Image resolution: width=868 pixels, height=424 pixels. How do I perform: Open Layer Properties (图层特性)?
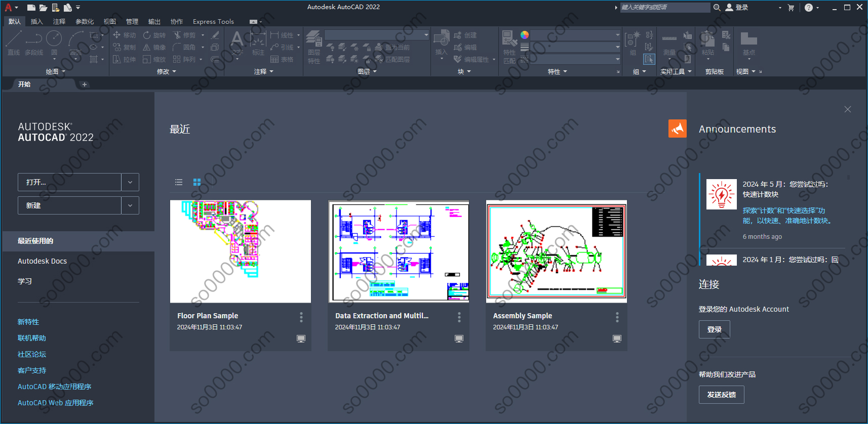pos(314,47)
